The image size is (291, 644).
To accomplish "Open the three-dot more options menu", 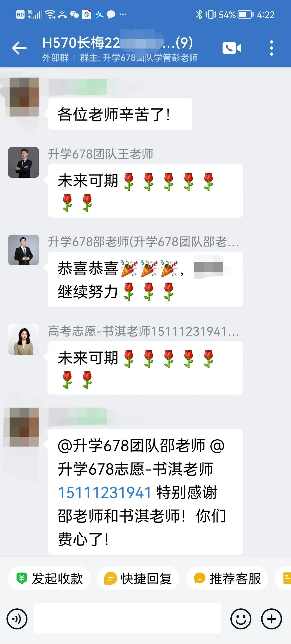I will pyautogui.click(x=271, y=48).
